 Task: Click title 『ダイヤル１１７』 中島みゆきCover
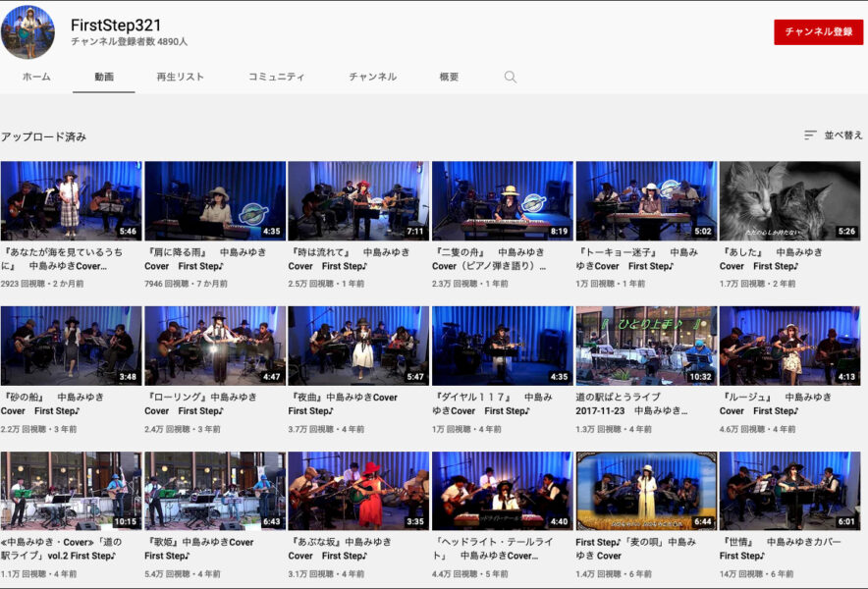(492, 403)
